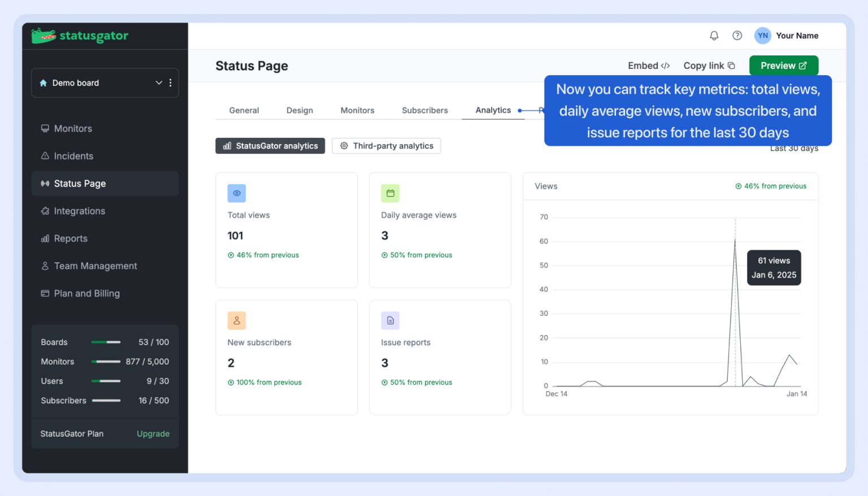Switch to the Design tab
Viewport: 868px width, 496px height.
click(x=300, y=110)
